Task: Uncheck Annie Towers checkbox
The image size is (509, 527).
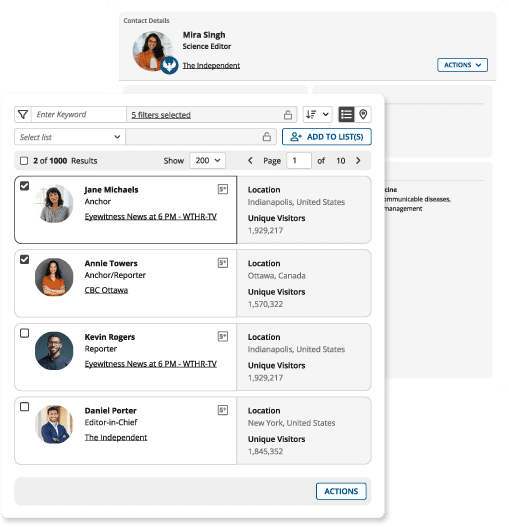Action: 25,259
